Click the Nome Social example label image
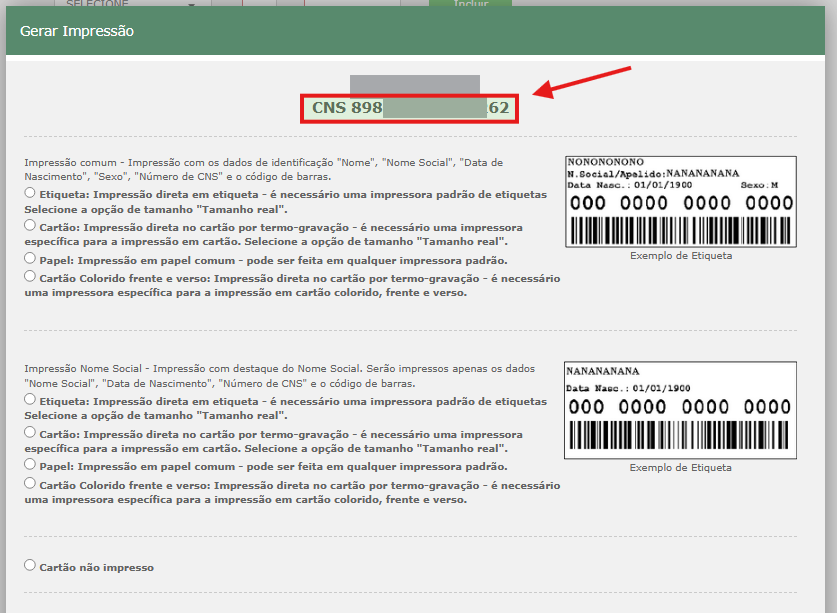The width and height of the screenshot is (837, 613). click(680, 411)
